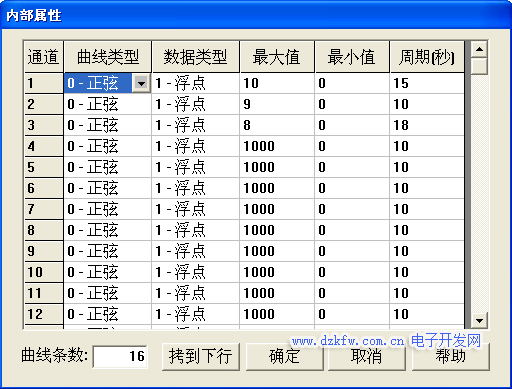Click data type cell in row 2
512x389 pixels.
click(196, 104)
